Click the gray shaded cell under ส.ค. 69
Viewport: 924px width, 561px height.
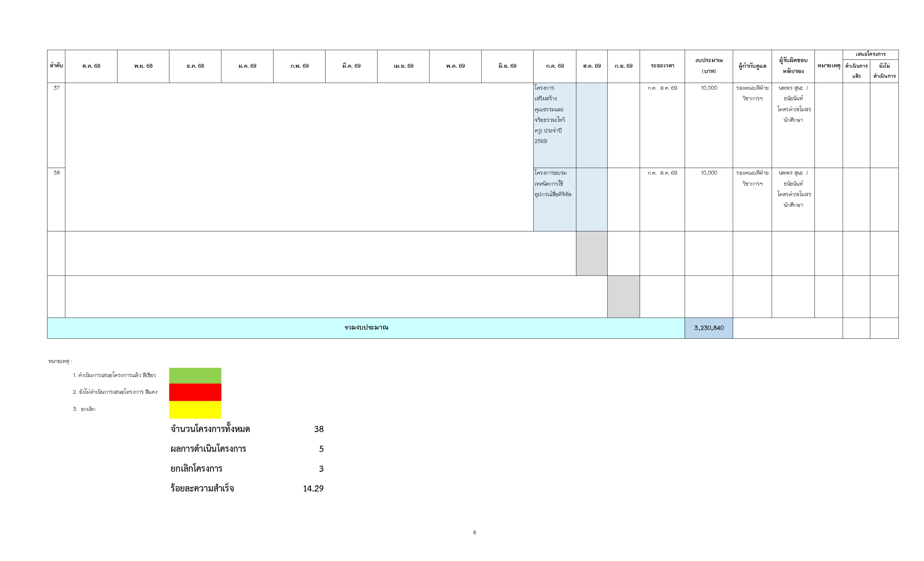(x=591, y=253)
